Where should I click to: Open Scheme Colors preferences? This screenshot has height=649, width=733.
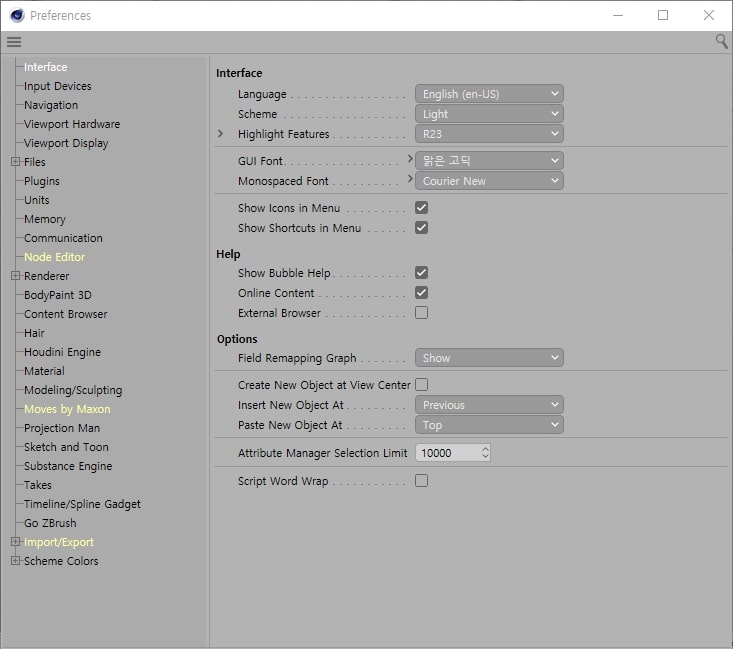61,561
